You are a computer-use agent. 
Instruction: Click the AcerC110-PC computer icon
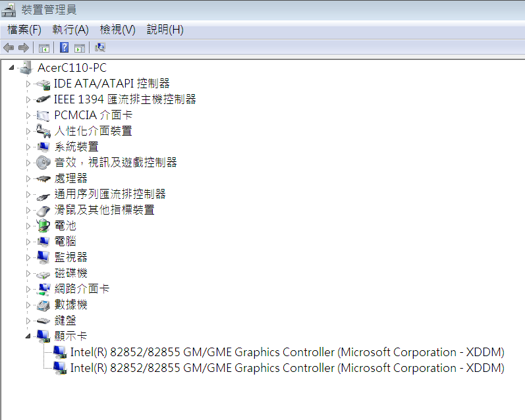coord(26,68)
